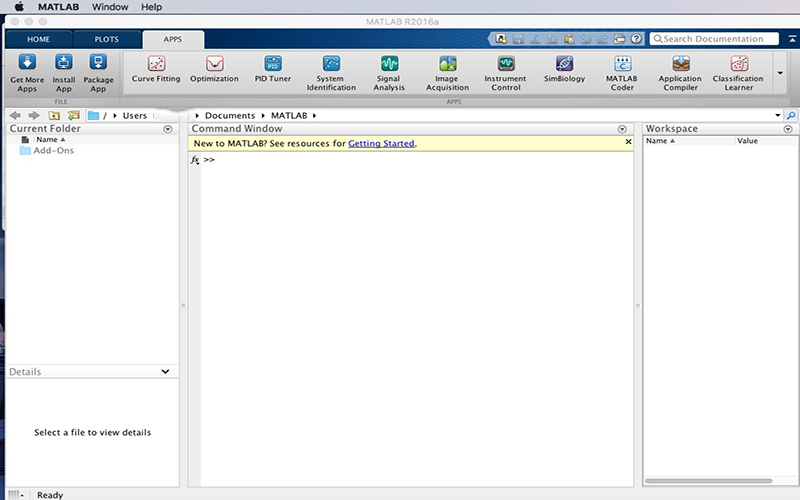Focus the Search Documentation field
800x500 pixels.
(x=714, y=39)
